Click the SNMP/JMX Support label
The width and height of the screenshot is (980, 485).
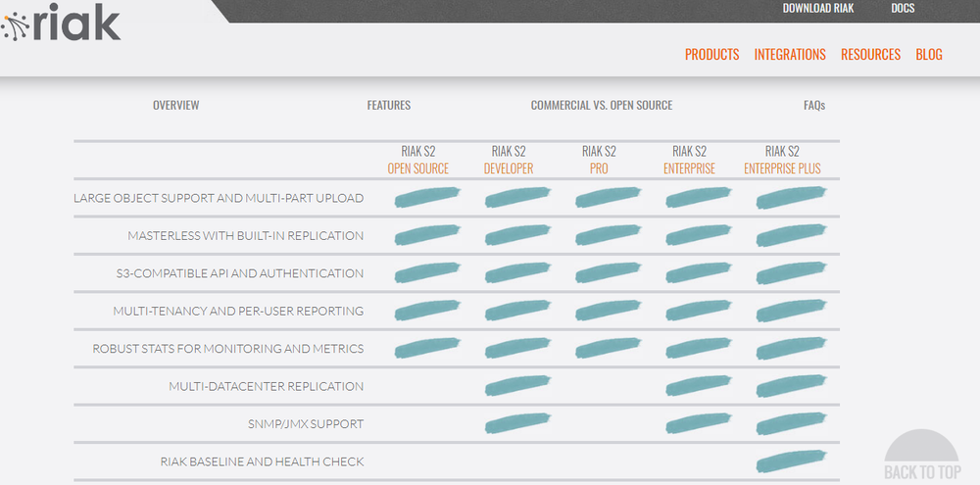(x=306, y=423)
